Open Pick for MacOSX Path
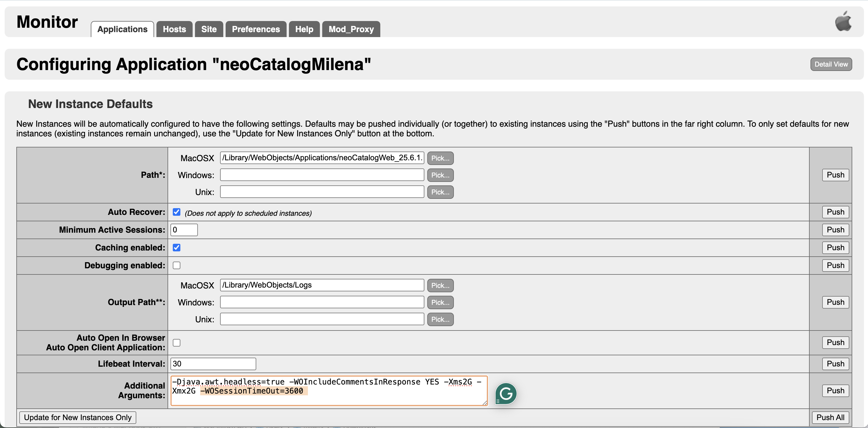868x428 pixels. 440,158
